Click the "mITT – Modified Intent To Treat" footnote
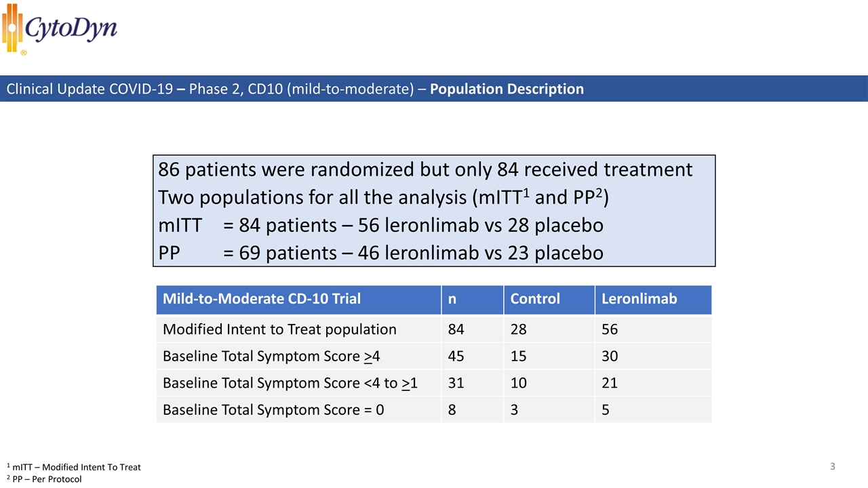 pos(74,467)
